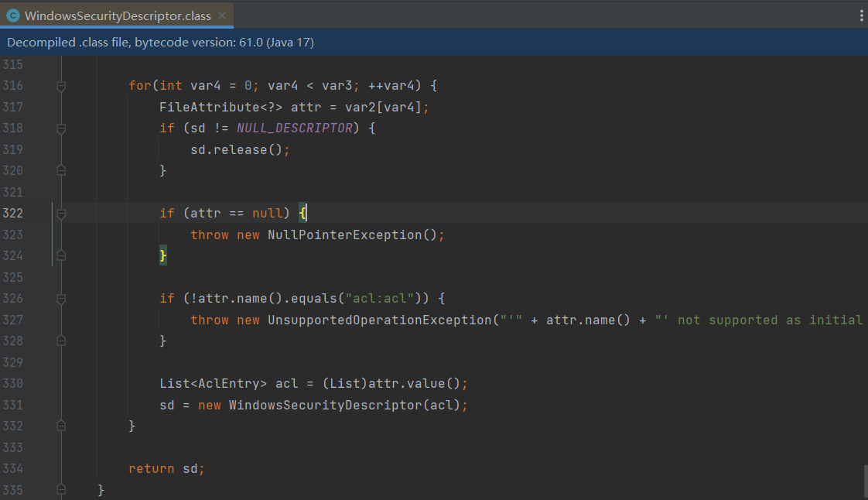Open the editor tabs more options menu
868x500 pixels.
pos(861,15)
